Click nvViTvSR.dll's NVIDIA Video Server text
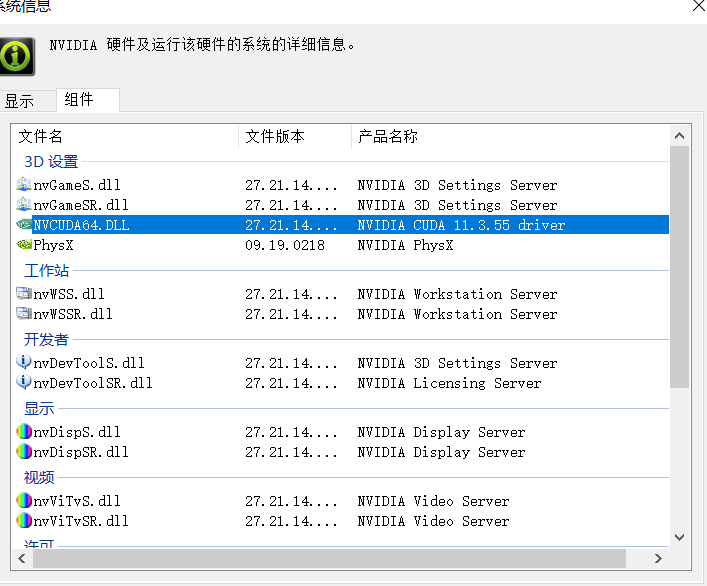 [433, 521]
